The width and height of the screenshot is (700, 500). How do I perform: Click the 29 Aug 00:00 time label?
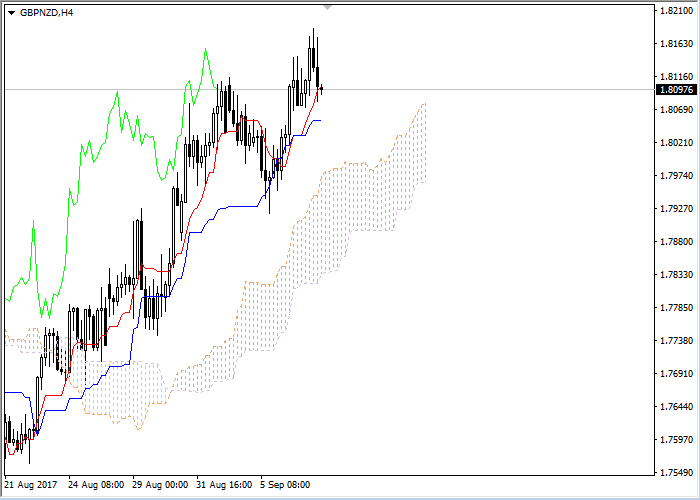pyautogui.click(x=160, y=485)
